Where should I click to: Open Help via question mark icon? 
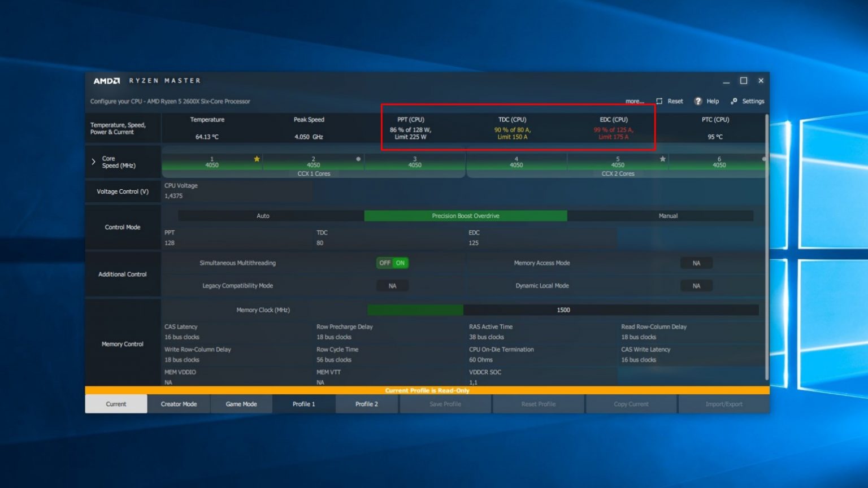[x=698, y=101]
